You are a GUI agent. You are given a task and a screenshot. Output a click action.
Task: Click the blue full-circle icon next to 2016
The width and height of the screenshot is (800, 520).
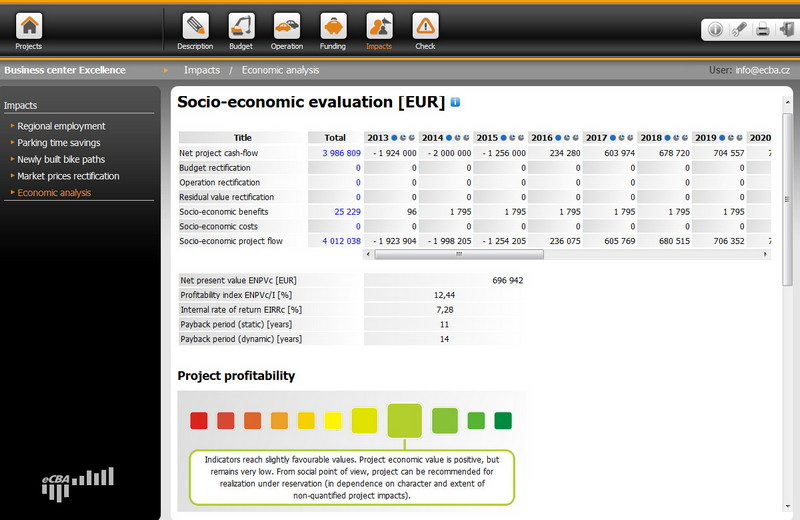tap(558, 138)
